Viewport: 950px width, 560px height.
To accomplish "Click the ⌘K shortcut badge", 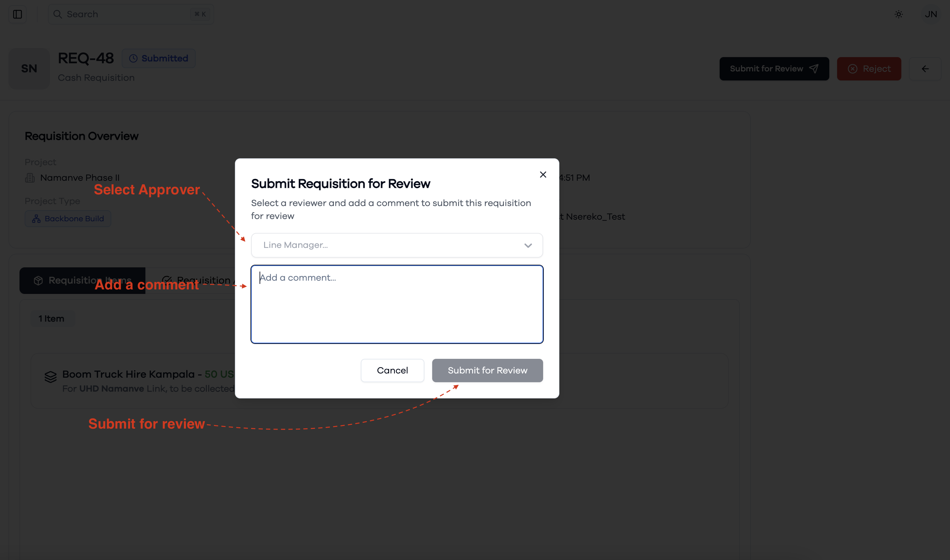I will 200,14.
